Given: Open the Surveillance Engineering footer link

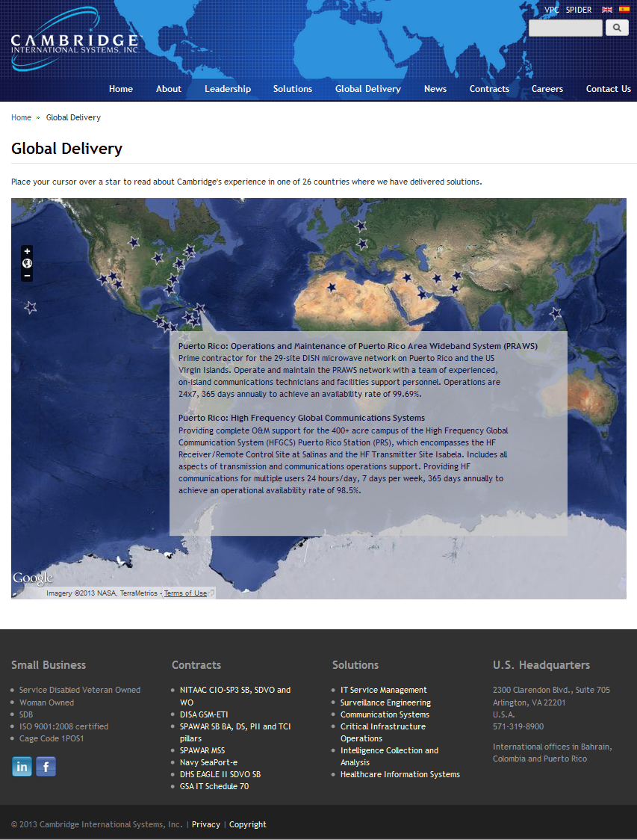Looking at the screenshot, I should pyautogui.click(x=385, y=702).
